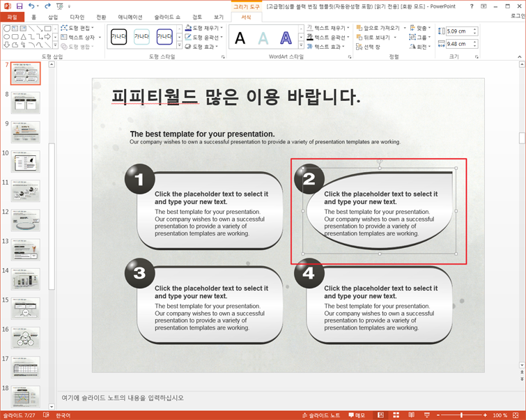Open the 슬라이드 쇼 tab
The height and width of the screenshot is (420, 526).
[167, 17]
